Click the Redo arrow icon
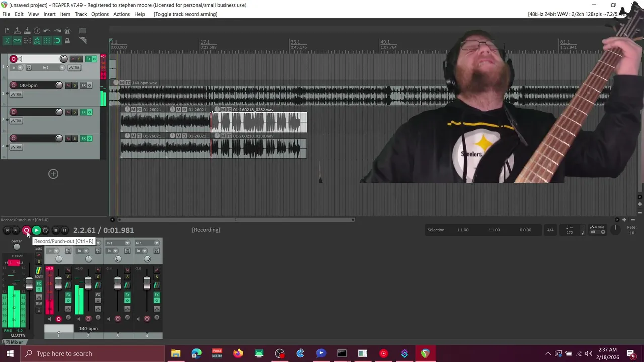This screenshot has width=644, height=362. [57, 31]
